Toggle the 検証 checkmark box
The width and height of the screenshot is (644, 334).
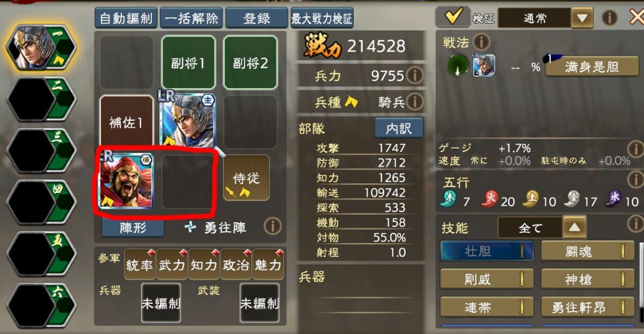(452, 17)
